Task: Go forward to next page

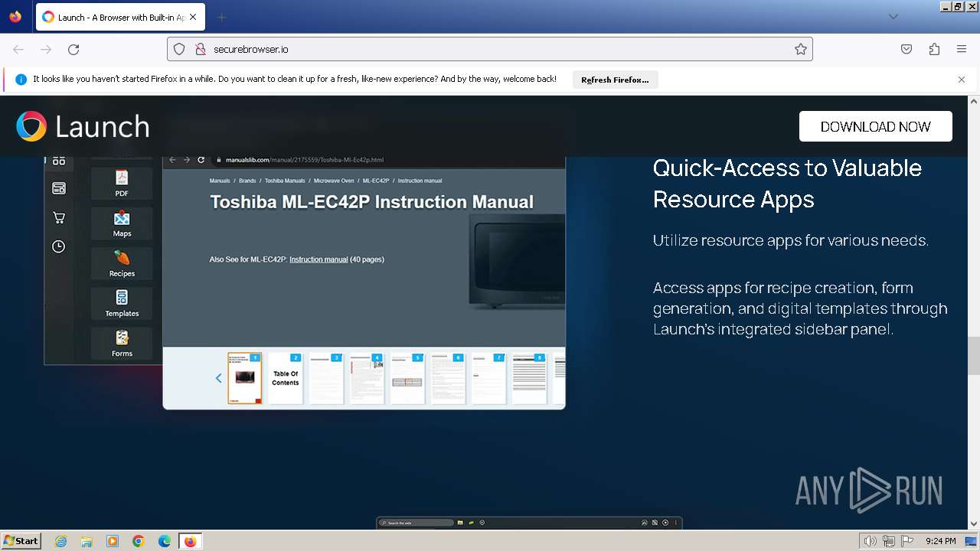Action: click(x=46, y=49)
